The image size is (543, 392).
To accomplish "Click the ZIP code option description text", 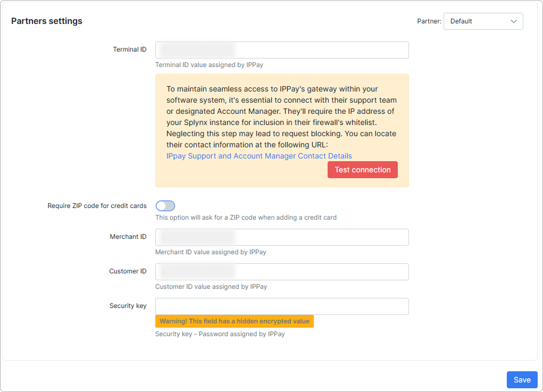I will (246, 218).
